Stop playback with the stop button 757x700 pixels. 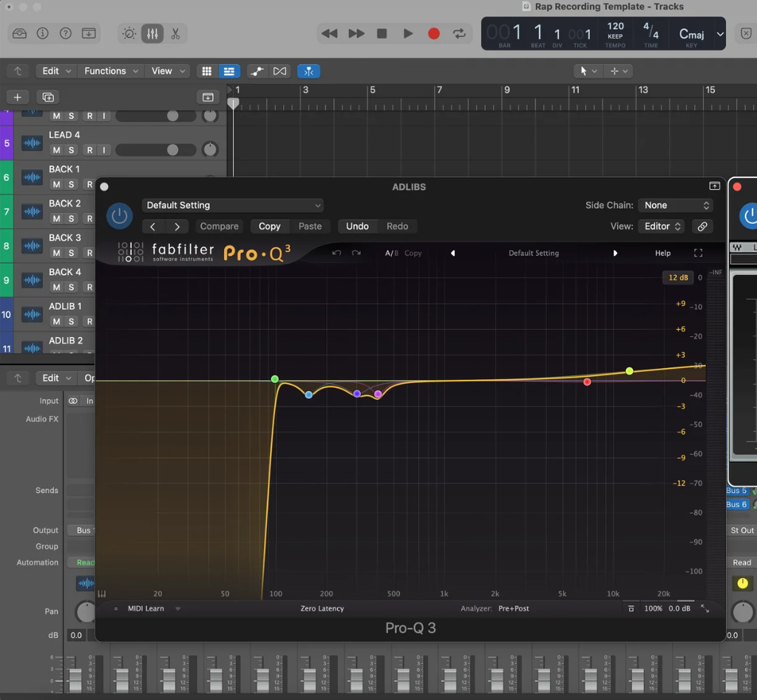(x=382, y=33)
